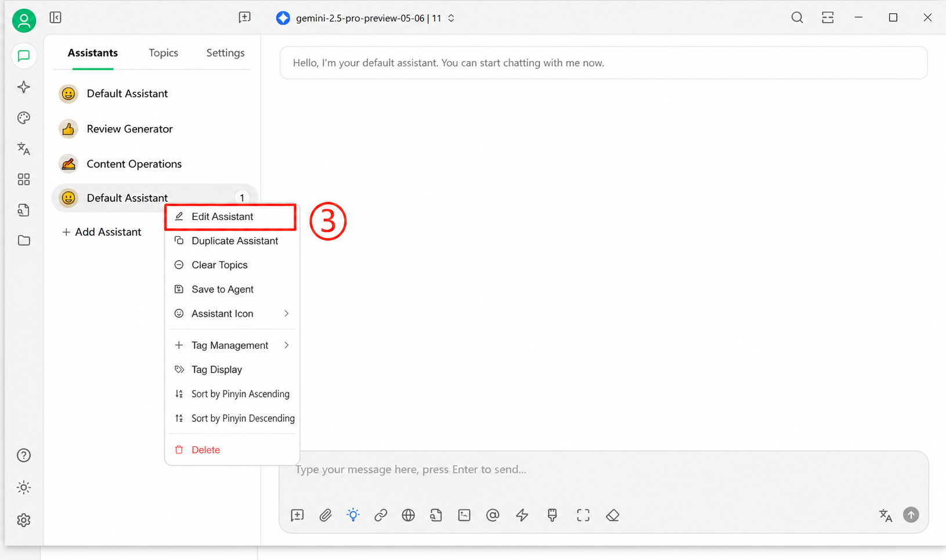Select knowledge base icon in input toolbar
Screen dimensions: 946x560
click(436, 515)
